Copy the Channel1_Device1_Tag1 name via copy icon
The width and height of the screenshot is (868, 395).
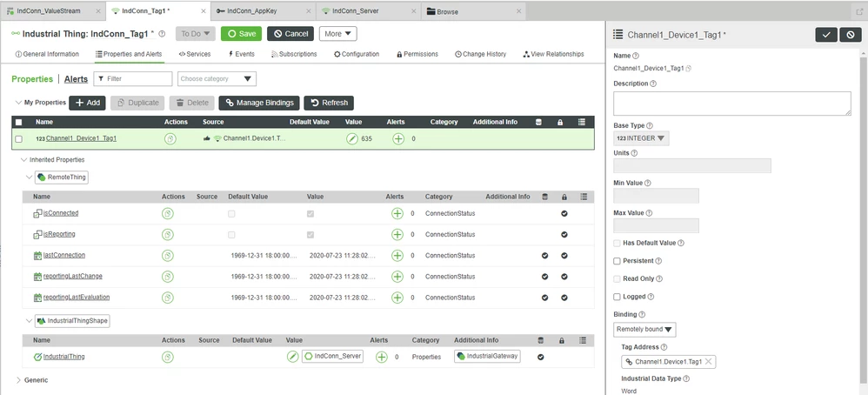[689, 69]
